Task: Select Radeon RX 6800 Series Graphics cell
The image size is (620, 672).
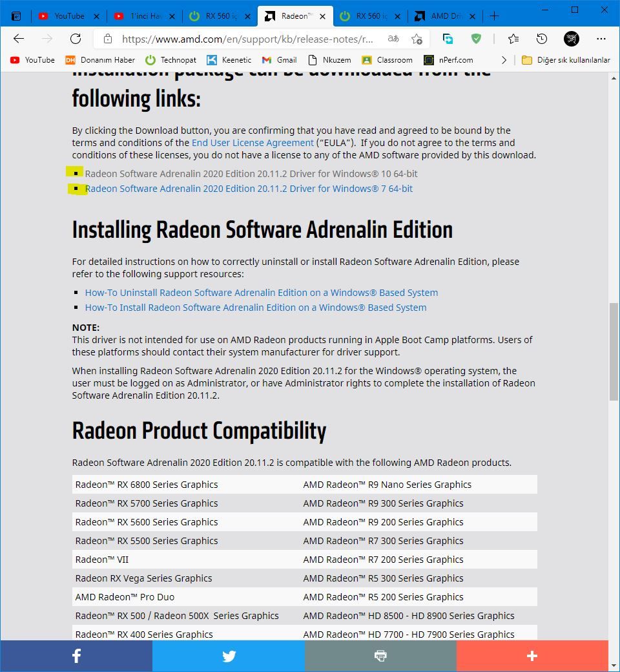Action: click(x=186, y=485)
